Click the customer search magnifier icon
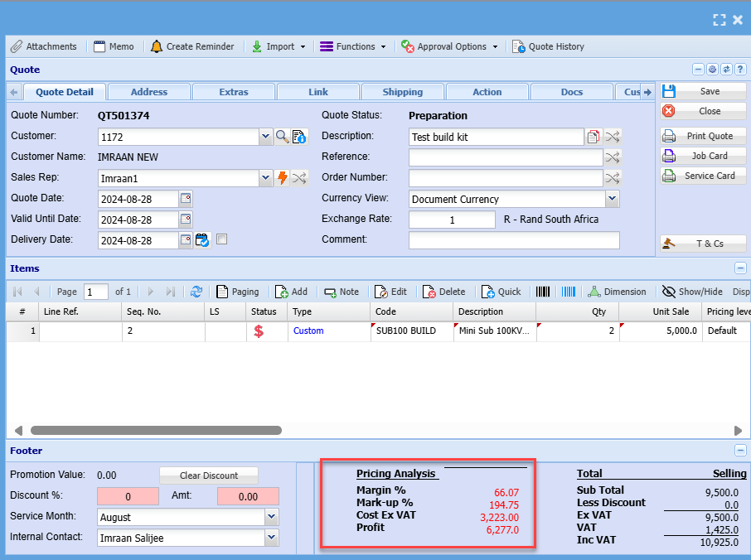751x560 pixels. tap(282, 137)
